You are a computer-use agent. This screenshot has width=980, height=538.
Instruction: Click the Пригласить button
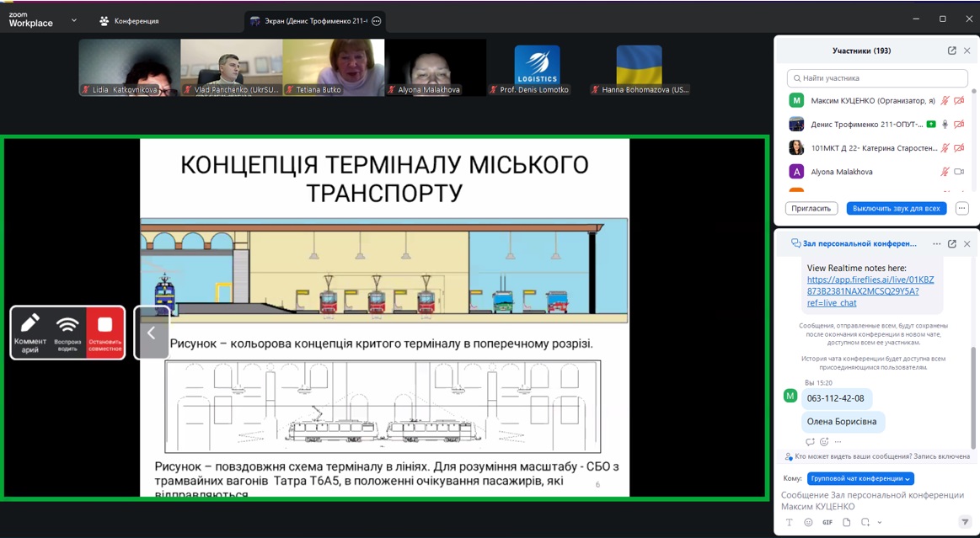(x=811, y=208)
